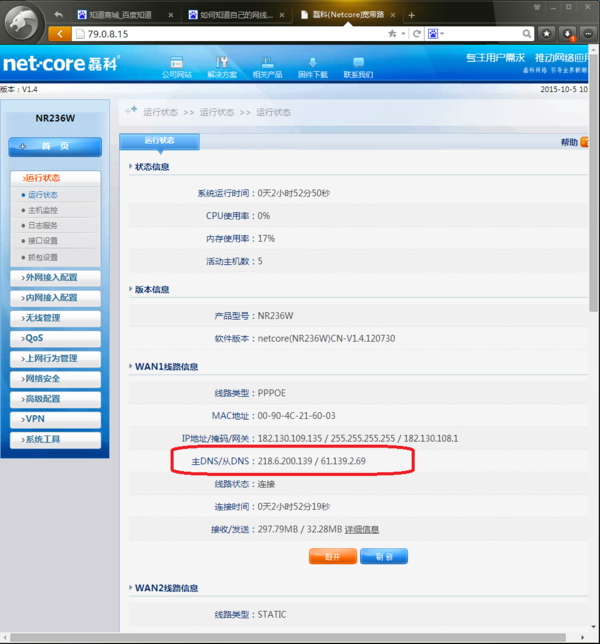Open a new browser tab with plus
This screenshot has width=600, height=644.
click(411, 15)
